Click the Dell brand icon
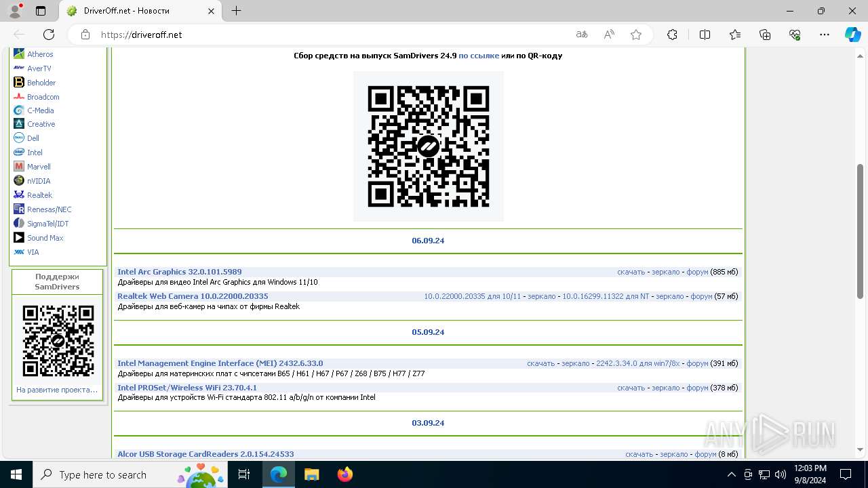The width and height of the screenshot is (868, 488). (19, 138)
